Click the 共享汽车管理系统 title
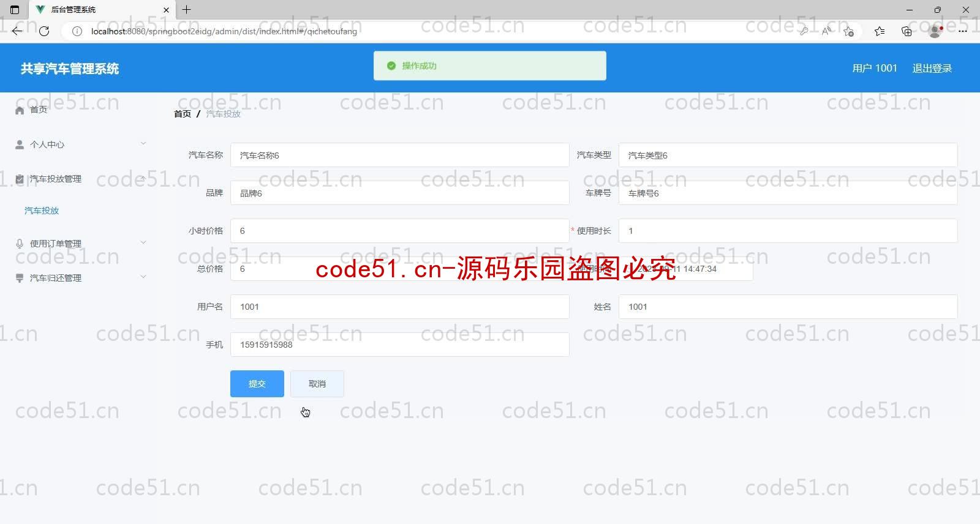 (x=70, y=69)
